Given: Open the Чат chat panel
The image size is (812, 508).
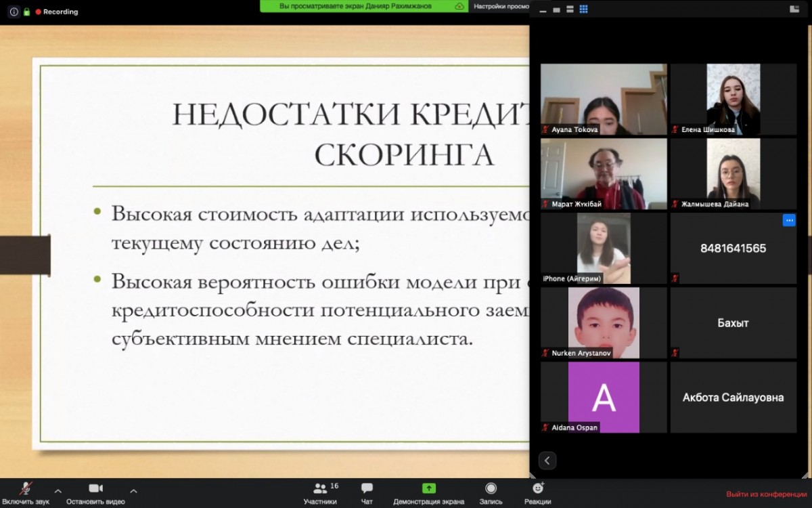Looking at the screenshot, I should [367, 492].
